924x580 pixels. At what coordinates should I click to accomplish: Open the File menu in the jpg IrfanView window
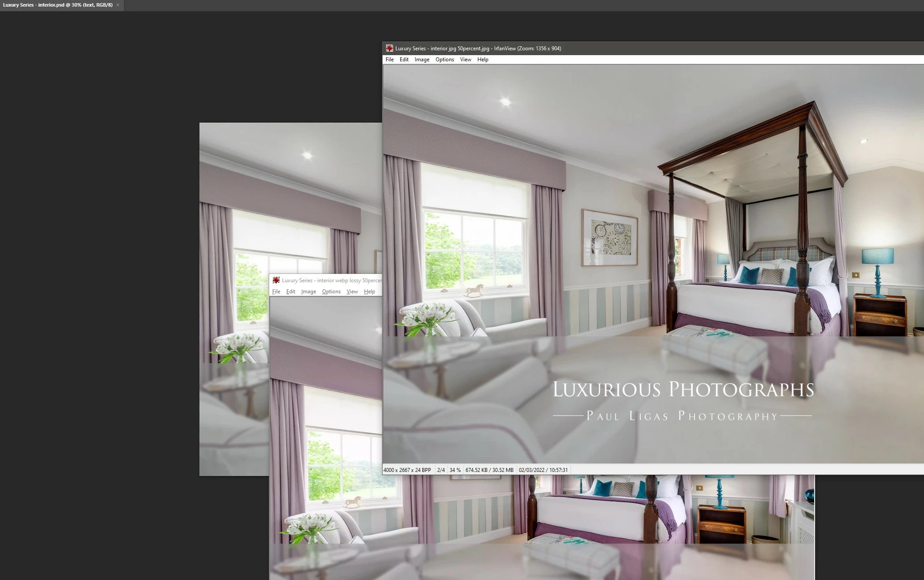tap(389, 60)
